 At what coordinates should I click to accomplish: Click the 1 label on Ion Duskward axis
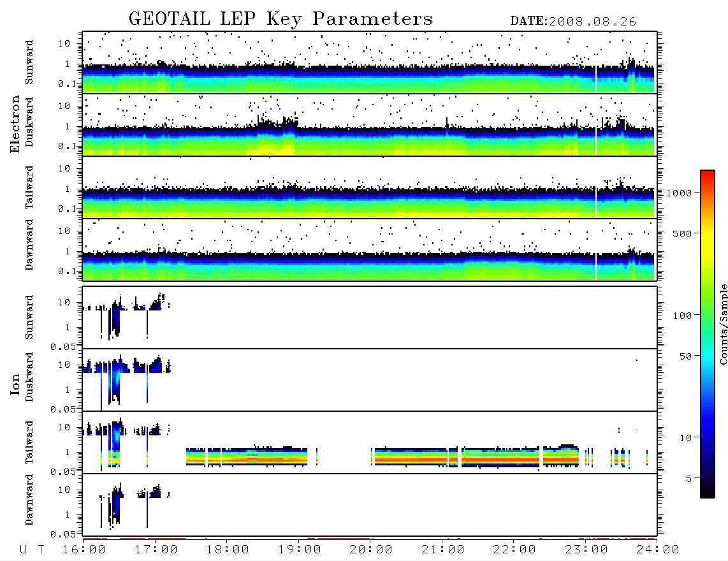68,390
